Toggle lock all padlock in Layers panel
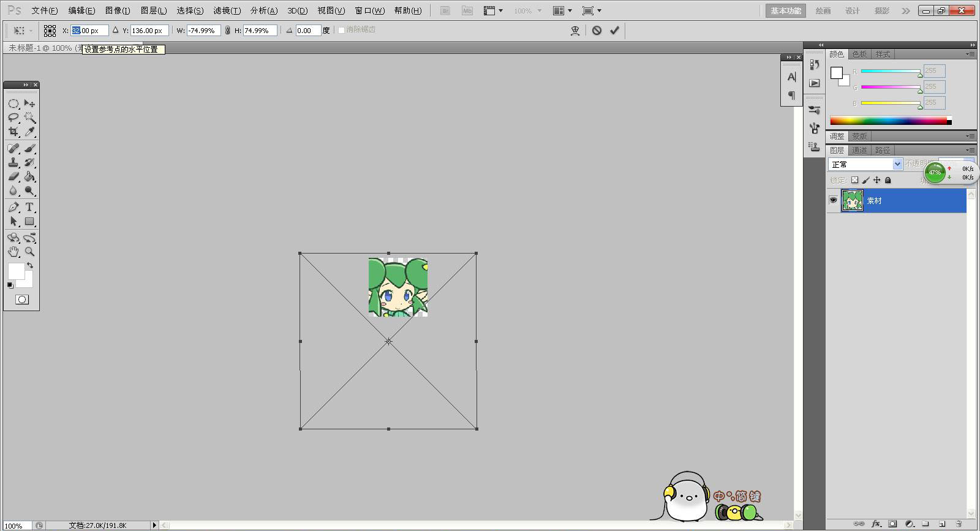The image size is (980, 531). pyautogui.click(x=888, y=180)
